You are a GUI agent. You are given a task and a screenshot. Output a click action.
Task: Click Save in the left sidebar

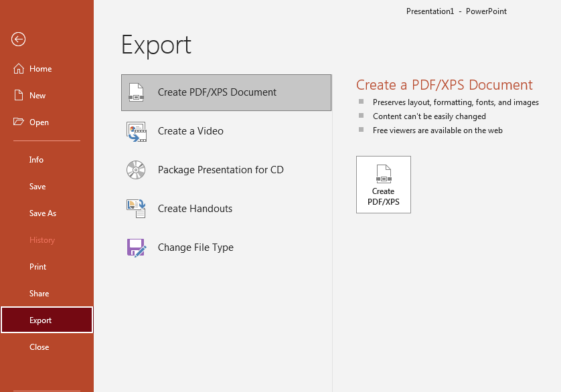(37, 187)
